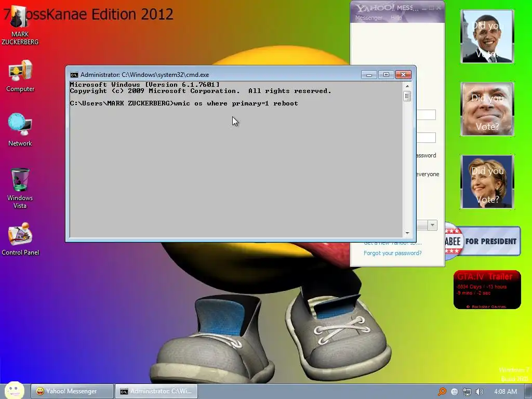The width and height of the screenshot is (532, 399).
Task: Switch to Yahoo! Messenger taskbar button
Action: (x=72, y=391)
